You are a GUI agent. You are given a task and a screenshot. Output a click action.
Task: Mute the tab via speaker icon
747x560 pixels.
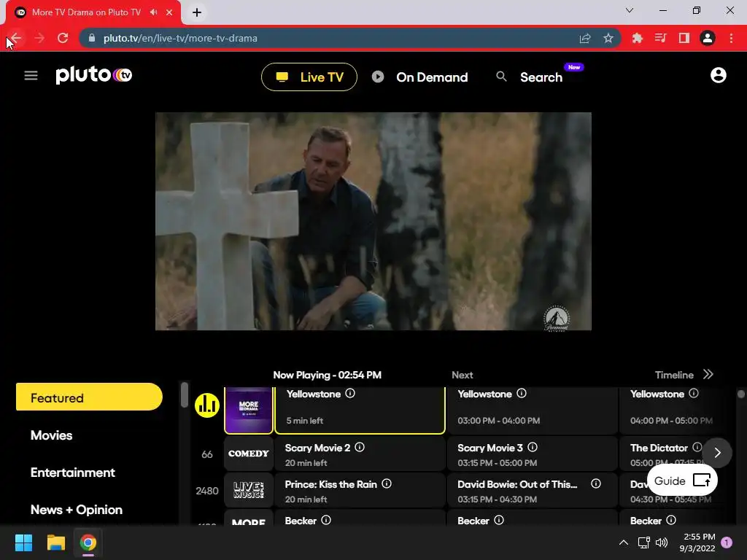tap(153, 12)
